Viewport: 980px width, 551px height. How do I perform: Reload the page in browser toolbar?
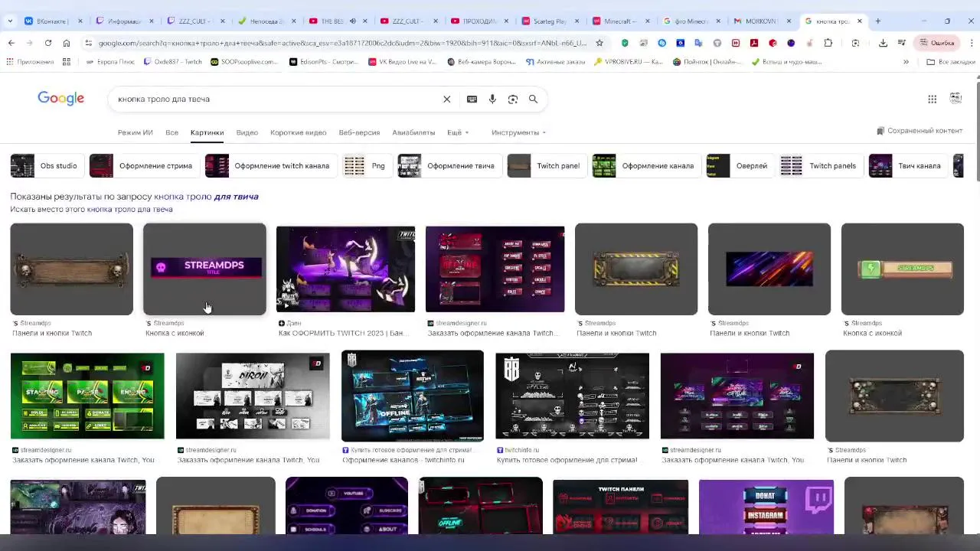point(48,43)
